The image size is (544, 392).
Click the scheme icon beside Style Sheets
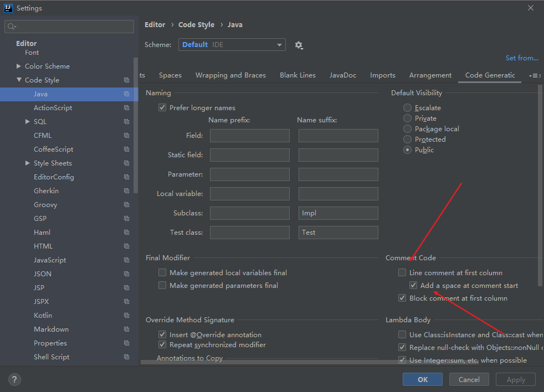click(126, 163)
